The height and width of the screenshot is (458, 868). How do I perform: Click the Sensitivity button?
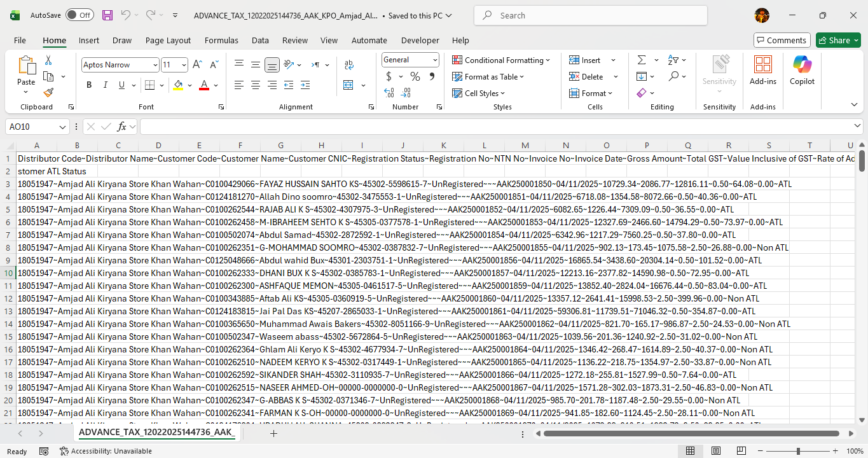point(719,71)
